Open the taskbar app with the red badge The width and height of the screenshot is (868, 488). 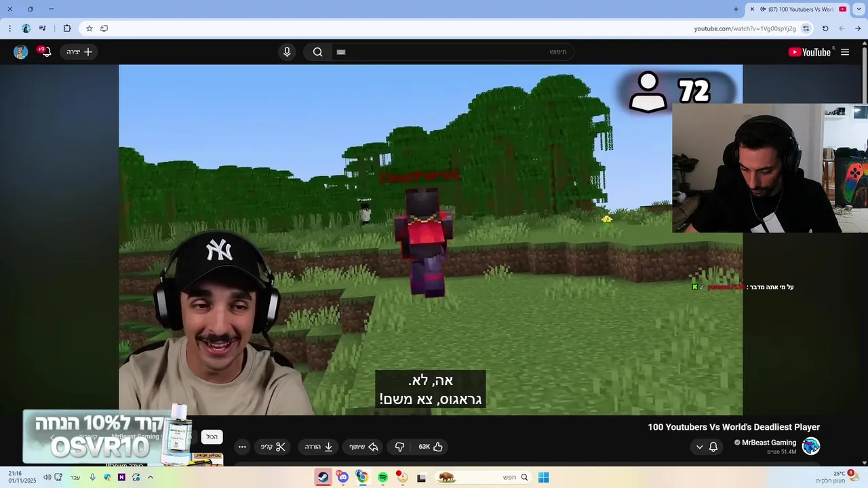(401, 477)
